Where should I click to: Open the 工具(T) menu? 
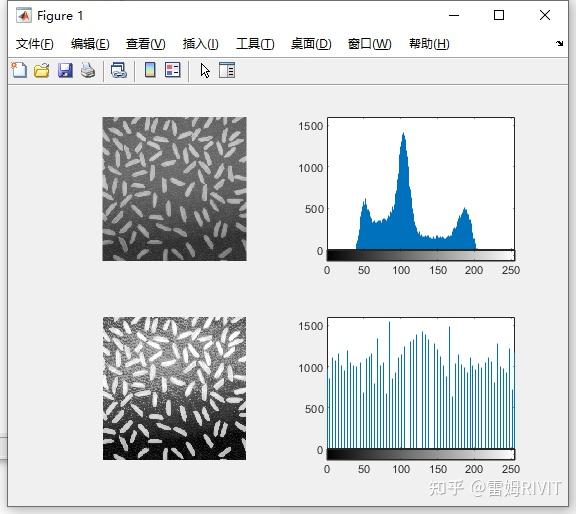[x=255, y=44]
